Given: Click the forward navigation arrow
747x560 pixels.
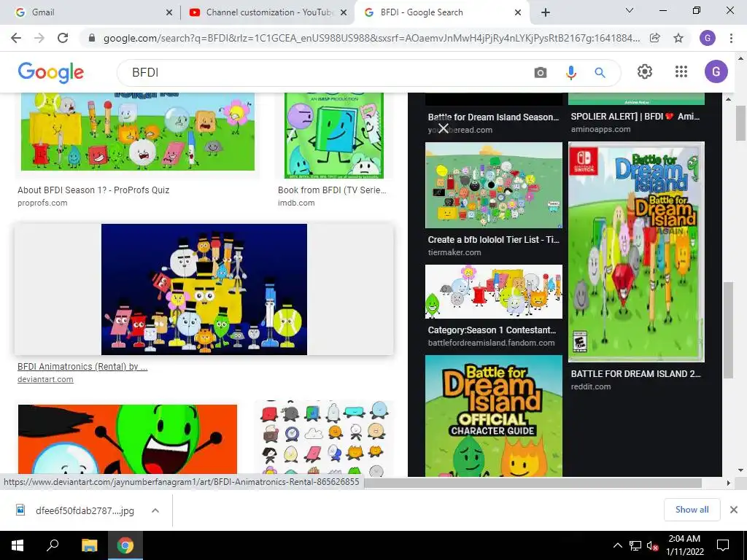Looking at the screenshot, I should coord(39,38).
